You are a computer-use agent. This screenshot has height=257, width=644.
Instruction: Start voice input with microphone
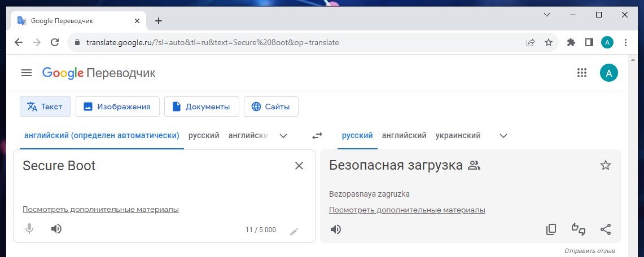[29, 229]
